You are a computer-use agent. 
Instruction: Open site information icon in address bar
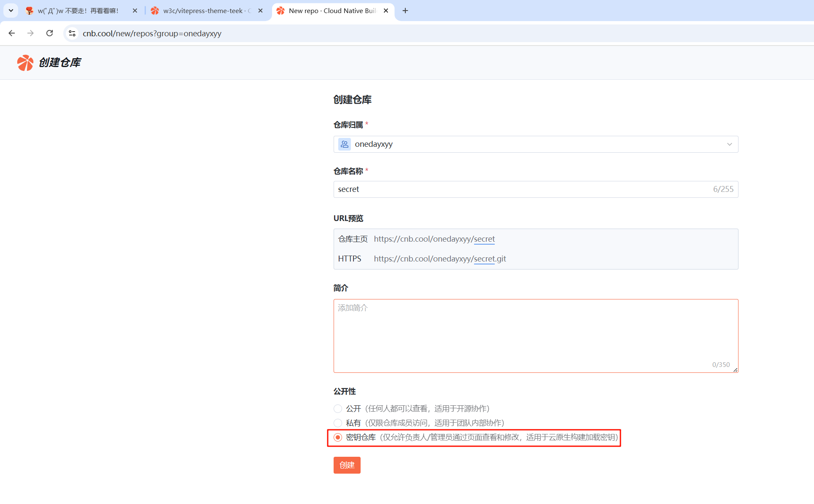pyautogui.click(x=72, y=33)
